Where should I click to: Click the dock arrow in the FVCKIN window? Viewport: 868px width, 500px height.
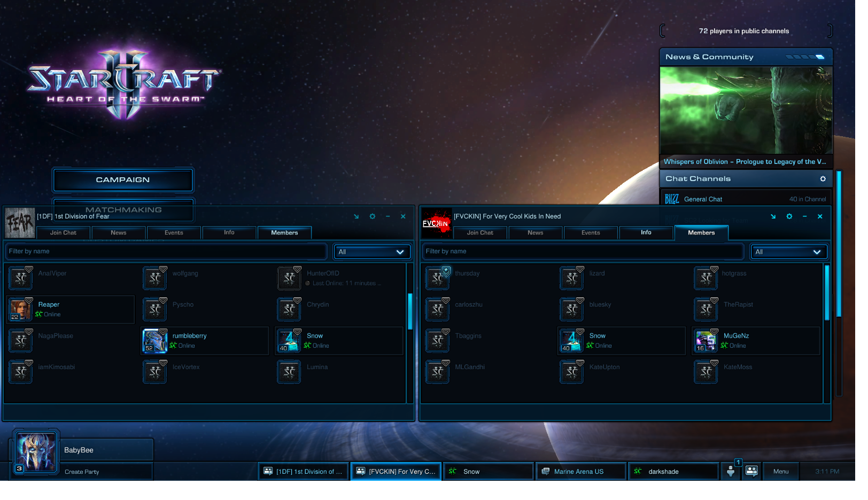773,216
